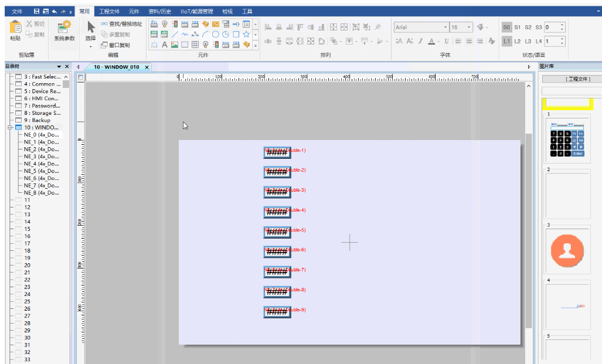Click 查找/替换地址 button

click(121, 24)
